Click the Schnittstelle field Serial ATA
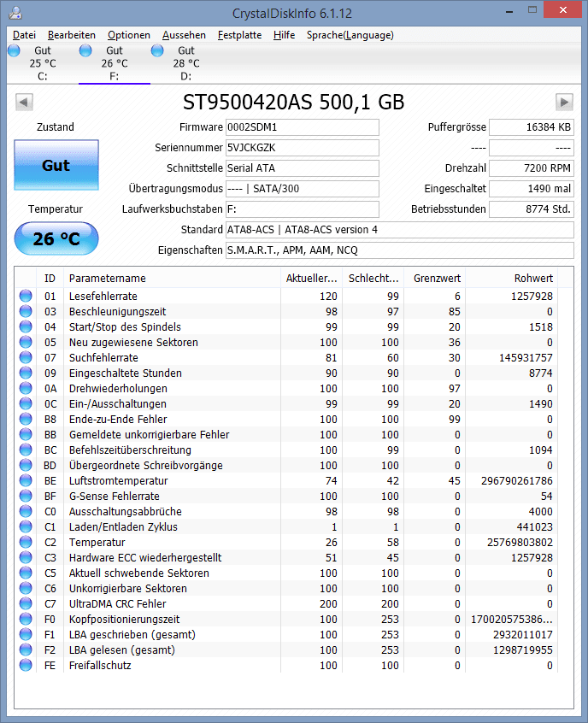588x723 pixels. [302, 168]
